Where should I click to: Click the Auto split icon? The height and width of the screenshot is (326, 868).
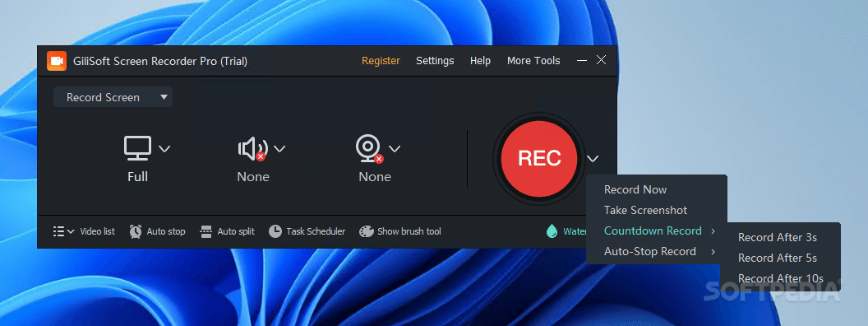click(x=206, y=231)
